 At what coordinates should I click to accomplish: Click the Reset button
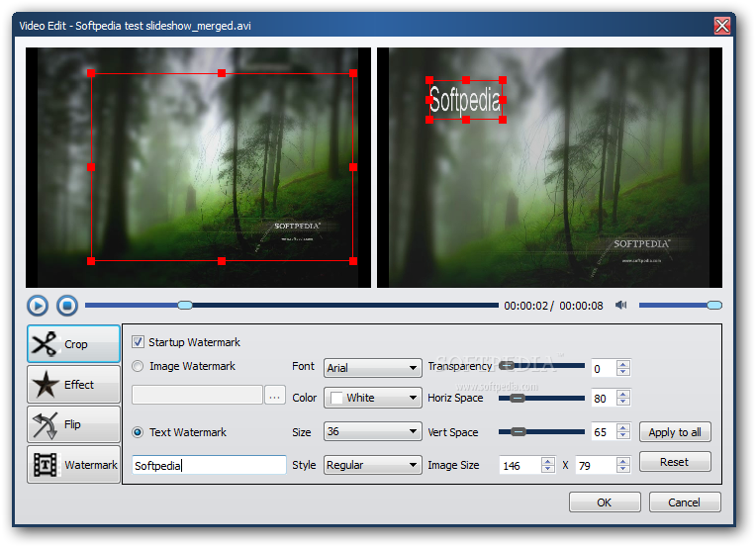(675, 462)
